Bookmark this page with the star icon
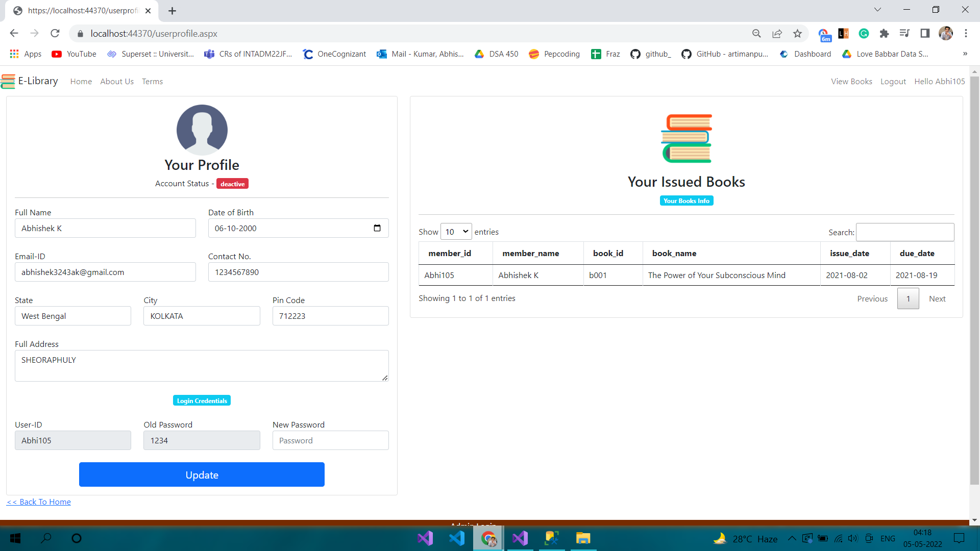Viewport: 980px width, 551px height. coord(797,34)
